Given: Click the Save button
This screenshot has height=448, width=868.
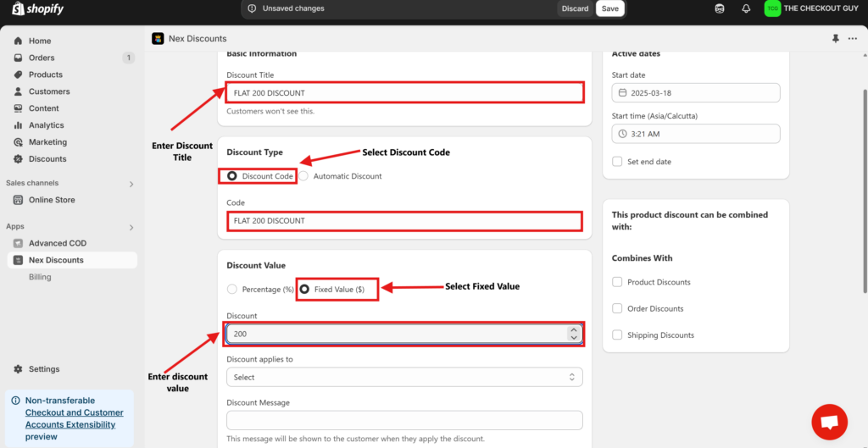Looking at the screenshot, I should coord(610,8).
